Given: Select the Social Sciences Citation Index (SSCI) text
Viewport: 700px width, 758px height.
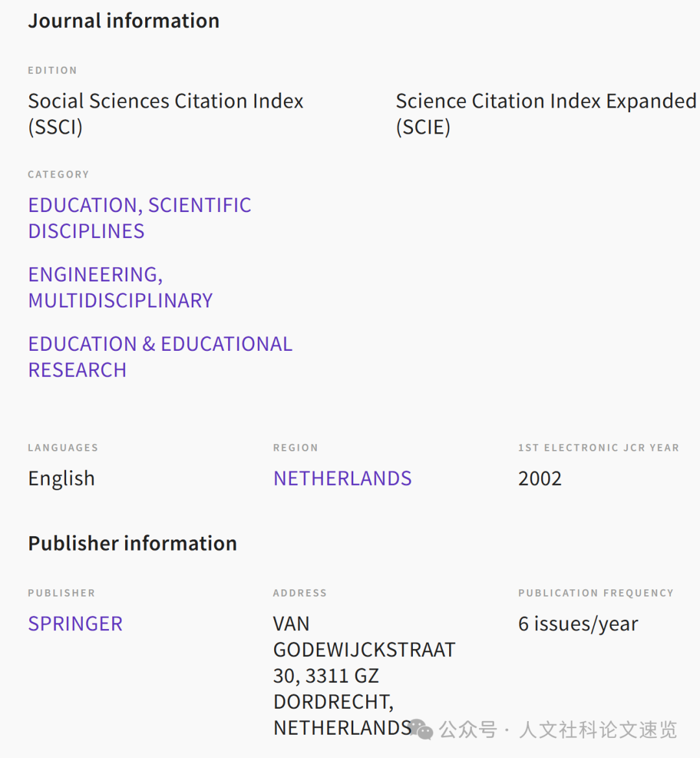Looking at the screenshot, I should 165,113.
